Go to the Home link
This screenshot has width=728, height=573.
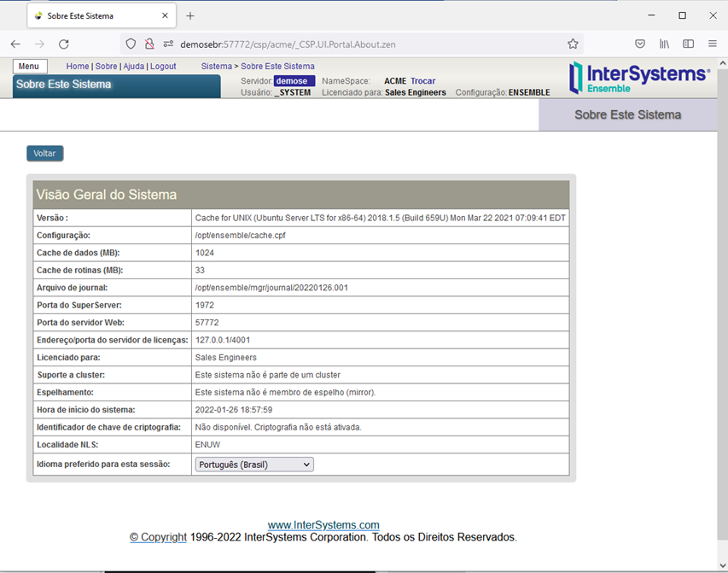click(78, 67)
